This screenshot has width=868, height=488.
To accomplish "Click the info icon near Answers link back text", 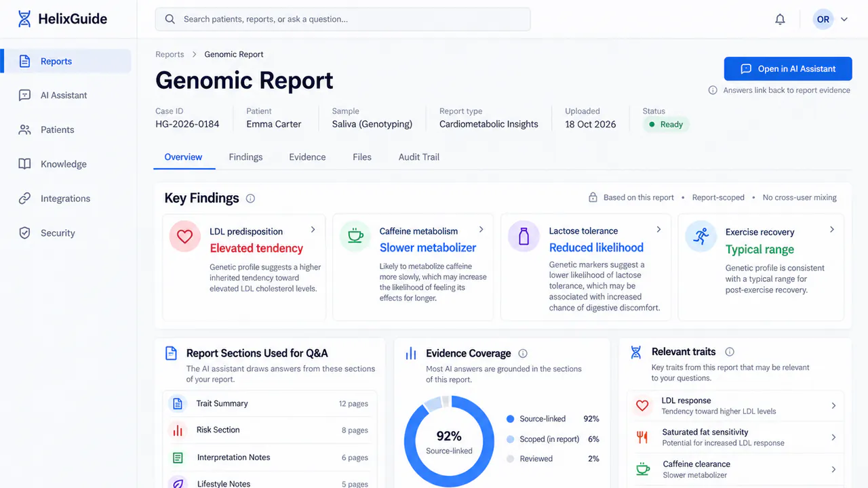I will click(713, 90).
